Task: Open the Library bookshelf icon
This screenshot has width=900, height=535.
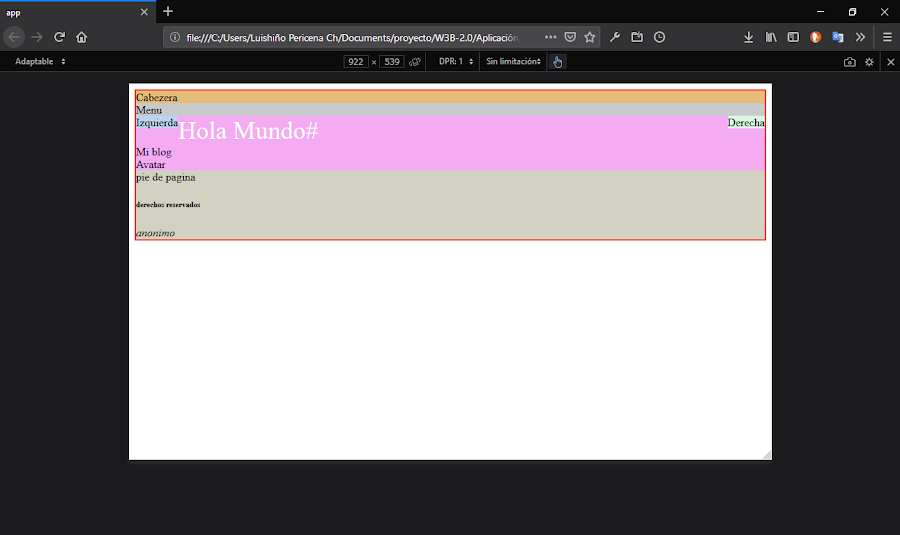Action: [x=771, y=37]
